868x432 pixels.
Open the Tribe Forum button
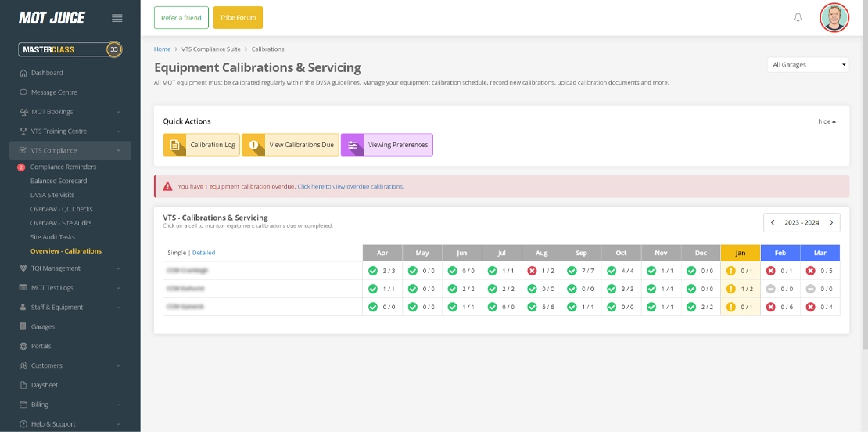(x=238, y=18)
